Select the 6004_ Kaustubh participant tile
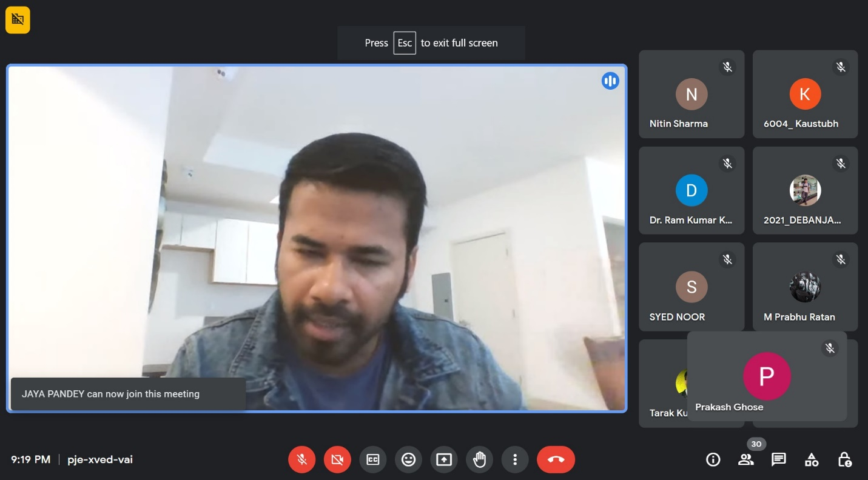The height and width of the screenshot is (480, 868). (x=805, y=95)
